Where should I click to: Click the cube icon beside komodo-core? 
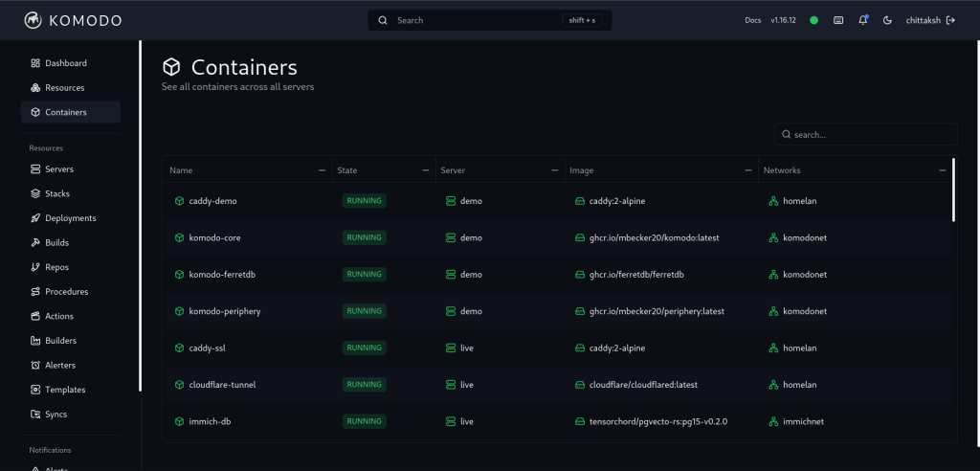(x=179, y=237)
